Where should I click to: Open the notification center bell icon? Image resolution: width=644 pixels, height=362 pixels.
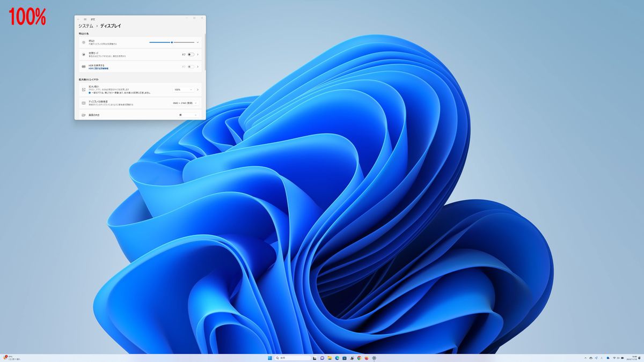click(x=640, y=358)
